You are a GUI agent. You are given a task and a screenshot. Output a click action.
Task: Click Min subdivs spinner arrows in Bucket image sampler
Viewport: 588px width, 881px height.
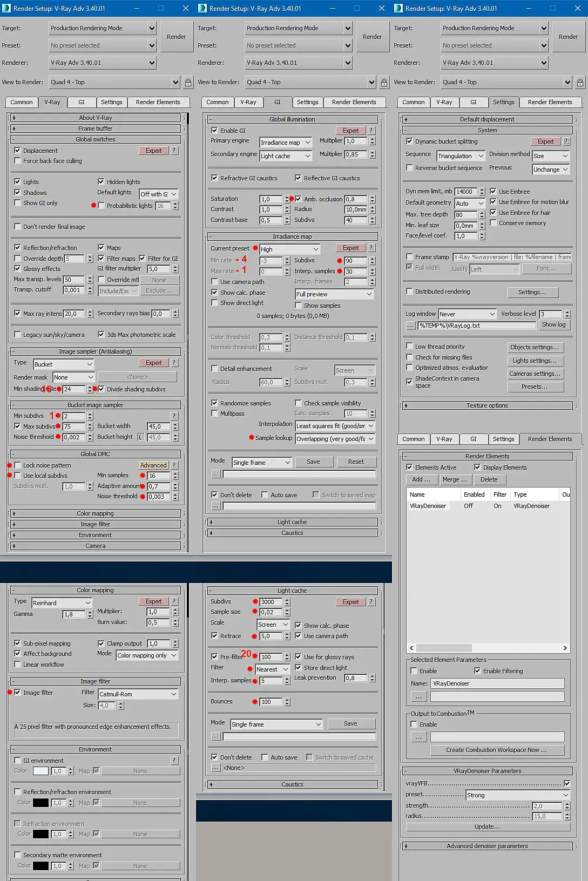[90, 416]
